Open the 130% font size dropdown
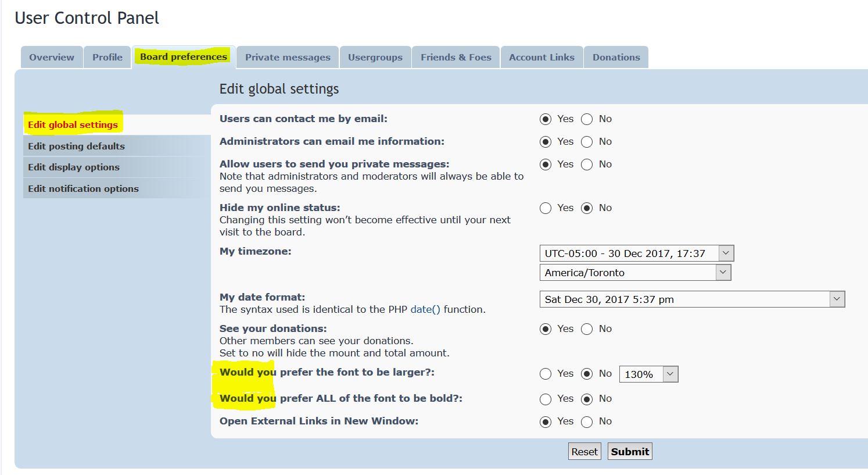868x475 pixels. point(648,374)
